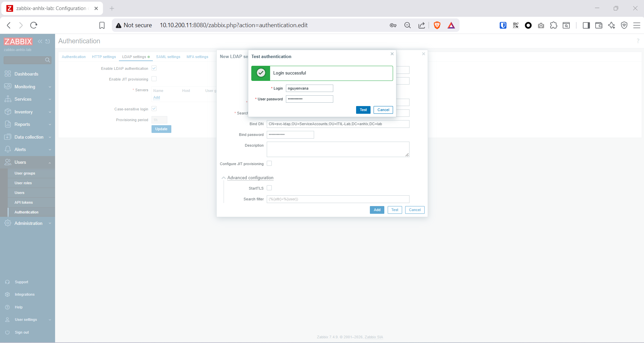Viewport: 644px width, 343px height.
Task: Collapse the sidebar with double-chevron icon
Action: point(40,41)
